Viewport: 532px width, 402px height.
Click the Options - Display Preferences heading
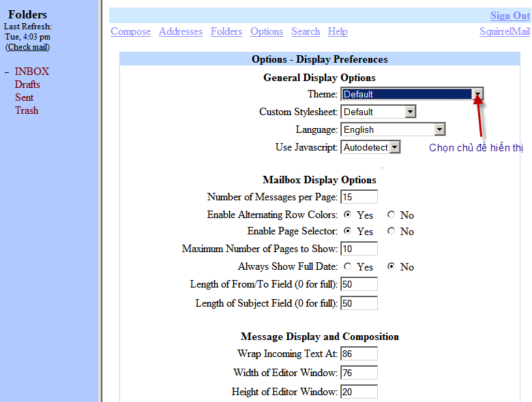coord(320,59)
